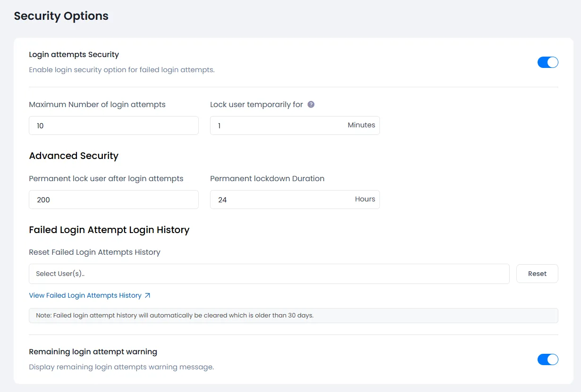Select the Permanent lock user attempts input
581x392 pixels.
pyautogui.click(x=113, y=200)
